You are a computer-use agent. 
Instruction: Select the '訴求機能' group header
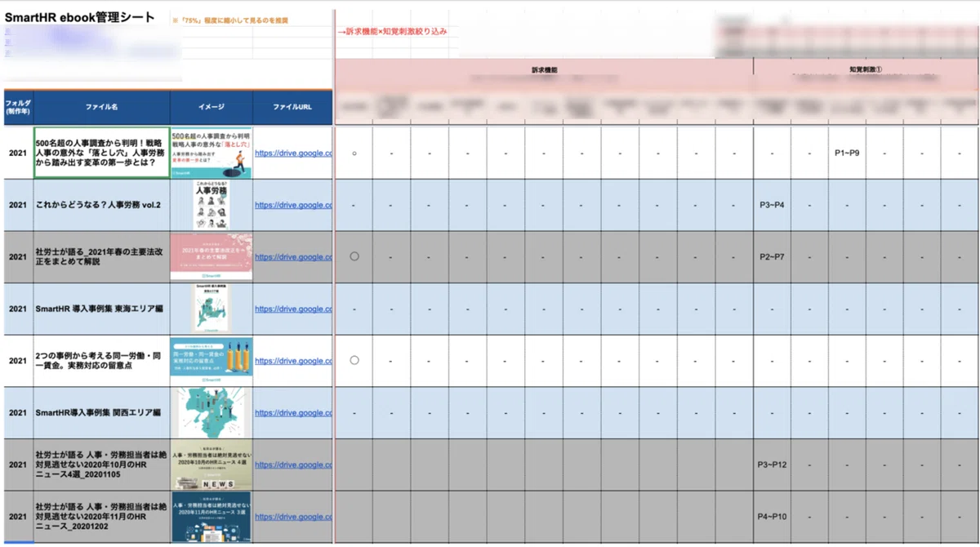pyautogui.click(x=544, y=70)
